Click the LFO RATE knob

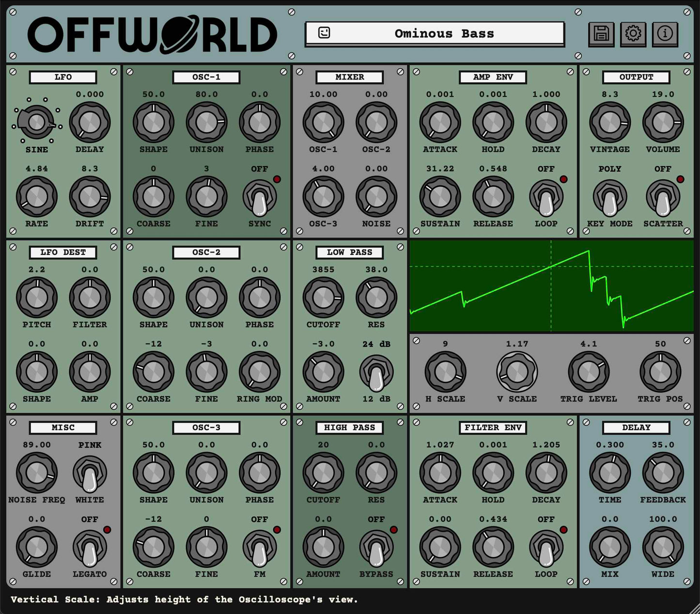(37, 197)
